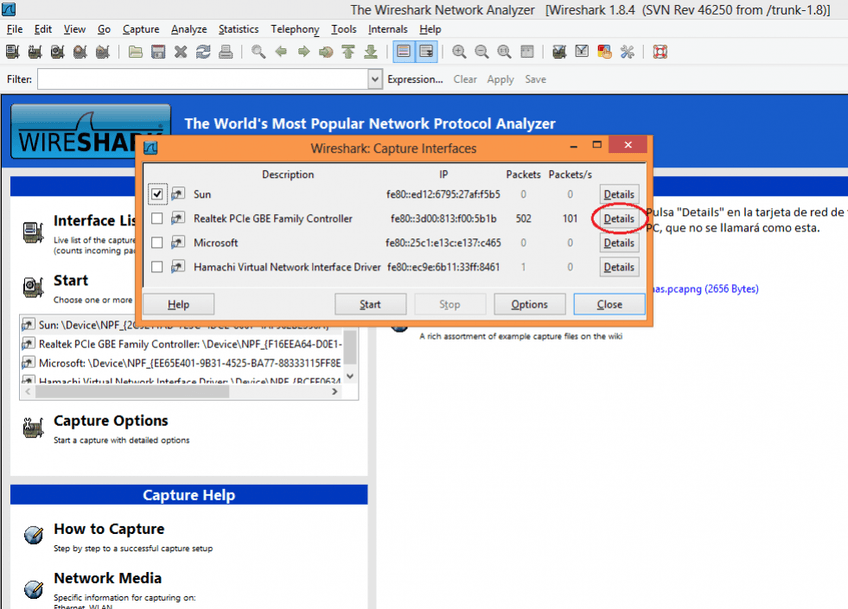Image resolution: width=848 pixels, height=609 pixels.
Task: Open Preferences via the wrench tools icon
Action: tap(628, 51)
